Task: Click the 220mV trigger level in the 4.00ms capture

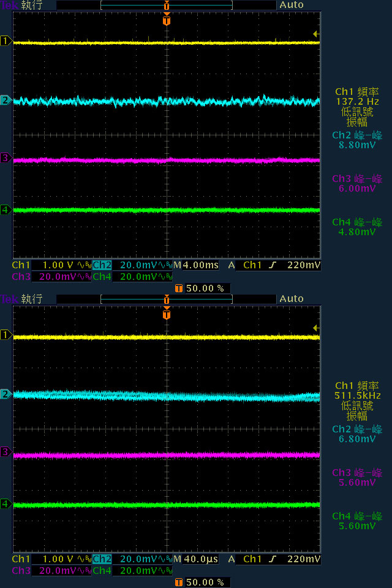Action: [x=303, y=265]
